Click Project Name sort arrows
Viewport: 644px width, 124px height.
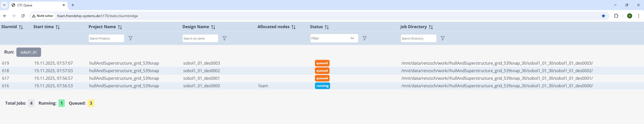click(x=120, y=27)
